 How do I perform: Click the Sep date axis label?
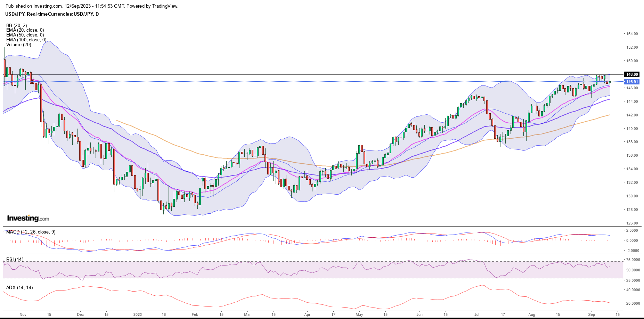(x=592, y=315)
